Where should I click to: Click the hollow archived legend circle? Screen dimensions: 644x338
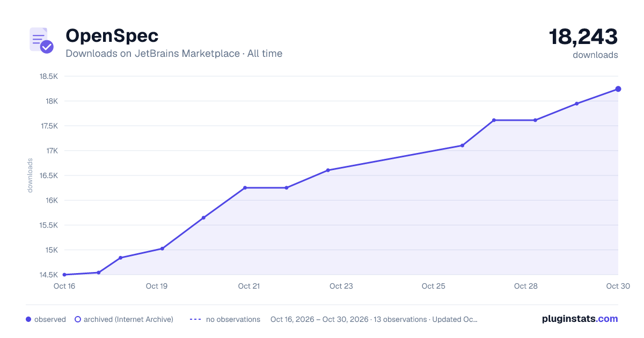pyautogui.click(x=78, y=319)
